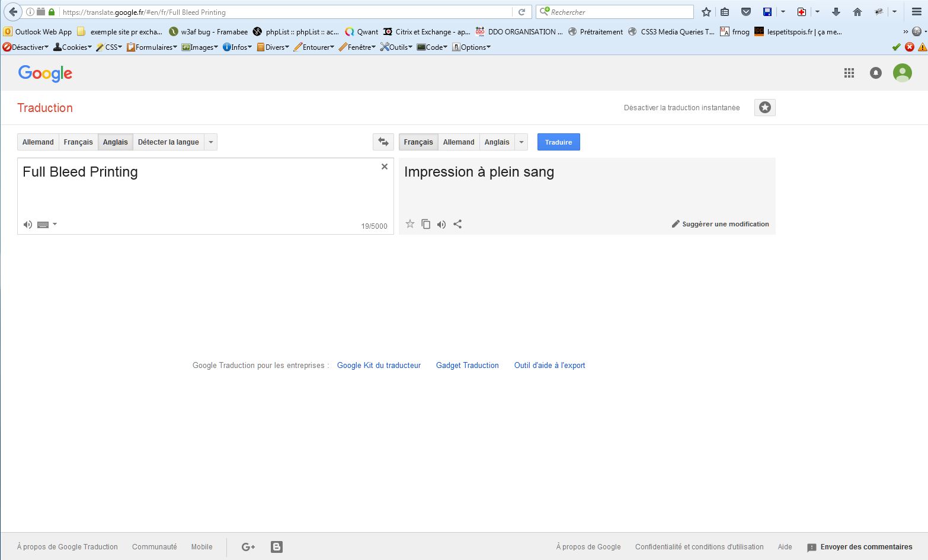This screenshot has height=560, width=928.
Task: Click 'Suggérer une modification'
Action: (x=720, y=224)
